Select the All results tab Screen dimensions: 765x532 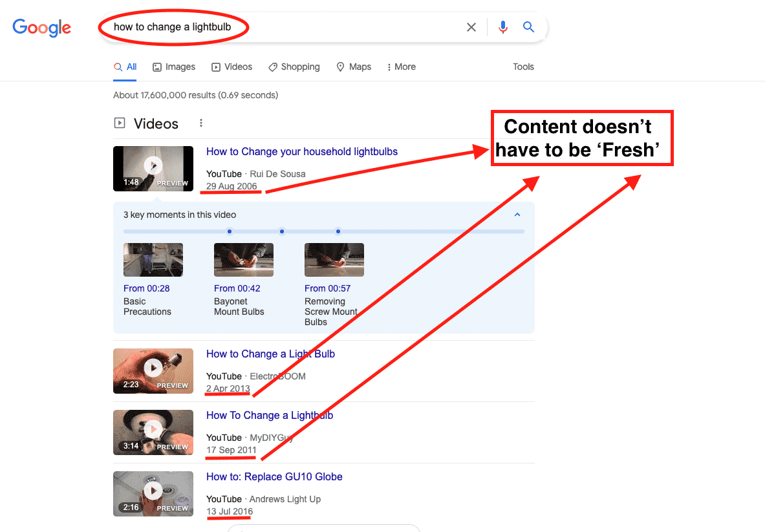pyautogui.click(x=125, y=67)
